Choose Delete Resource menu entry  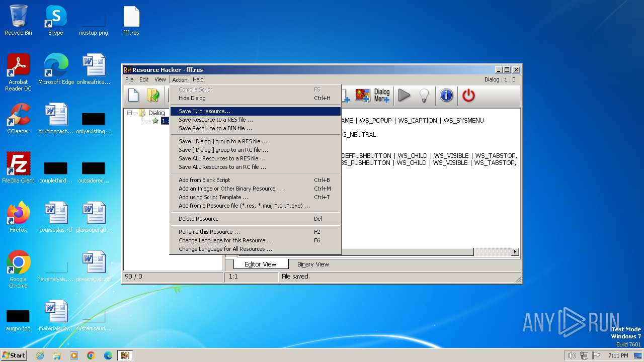coord(256,219)
